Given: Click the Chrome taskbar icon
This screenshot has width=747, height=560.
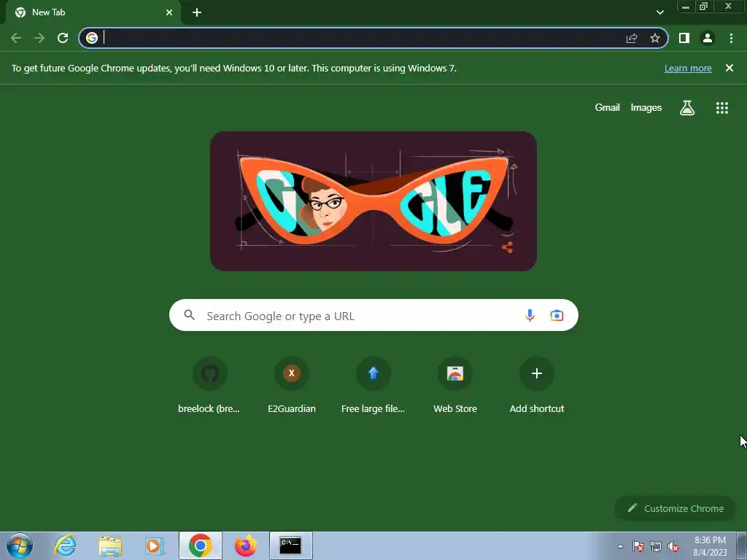Looking at the screenshot, I should pos(200,545).
